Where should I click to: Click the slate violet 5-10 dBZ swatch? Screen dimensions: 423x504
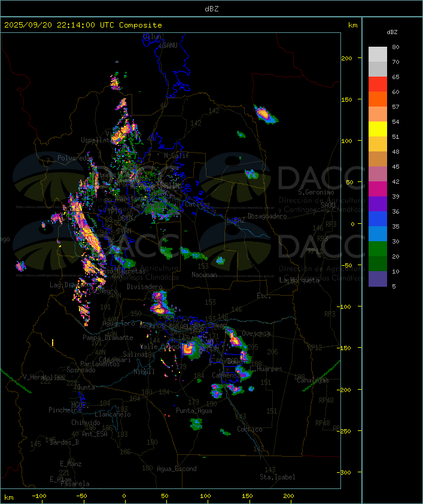point(378,279)
